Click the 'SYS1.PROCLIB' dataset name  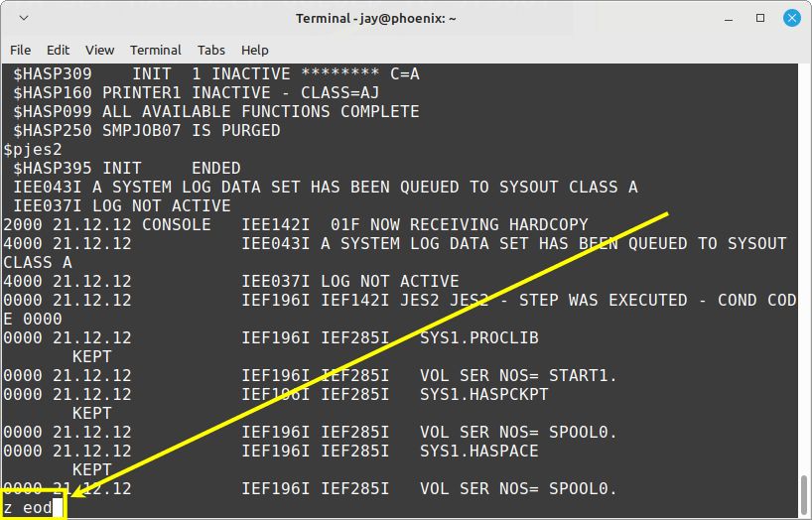(479, 337)
